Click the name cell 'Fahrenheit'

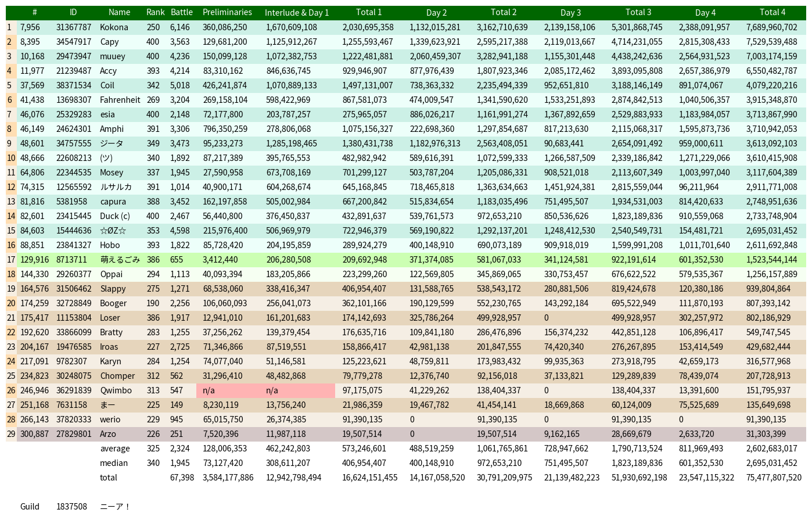pos(120,100)
